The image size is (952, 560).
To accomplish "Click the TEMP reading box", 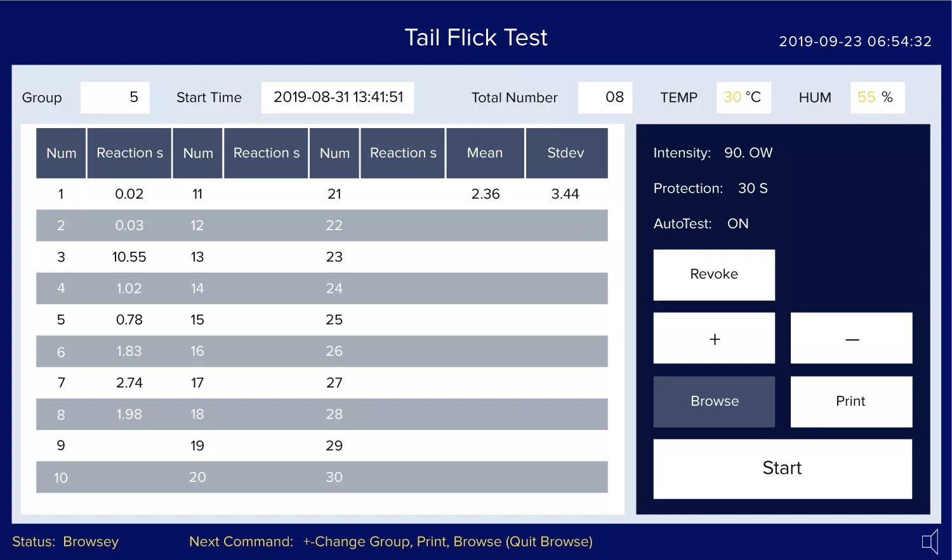I will (744, 98).
